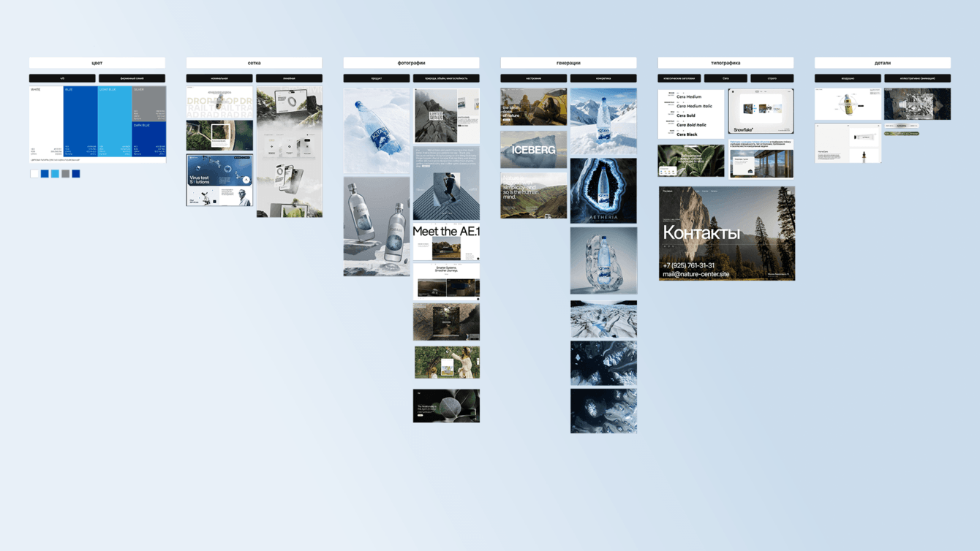Click the «минимальная» black label under сетка
Viewport: 980px width, 551px height.
click(219, 78)
